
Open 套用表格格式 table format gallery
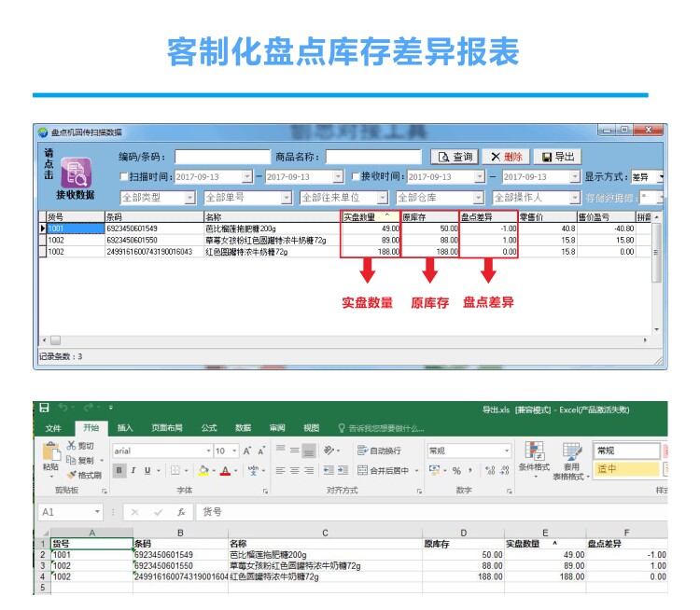571,461
